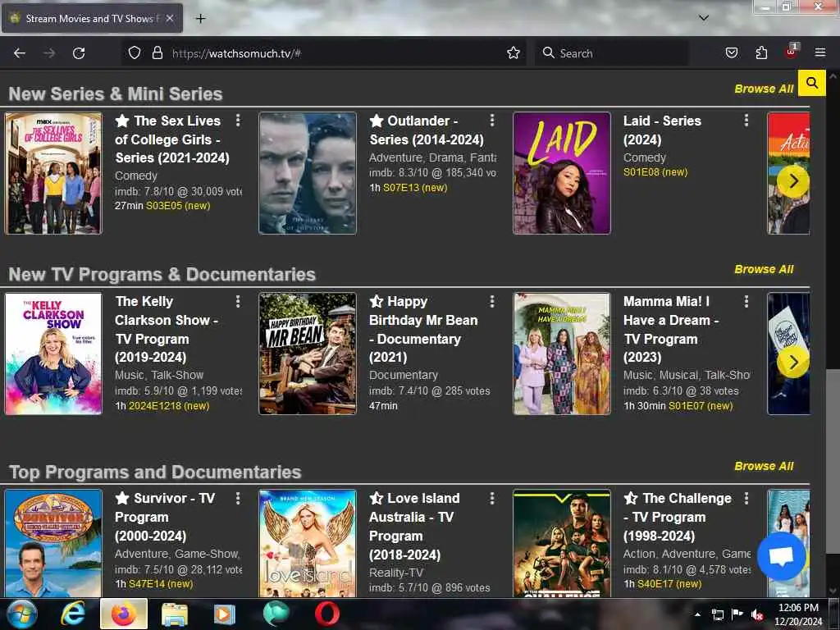Go back with the browser back arrow
Viewport: 840px width, 630px height.
20,53
